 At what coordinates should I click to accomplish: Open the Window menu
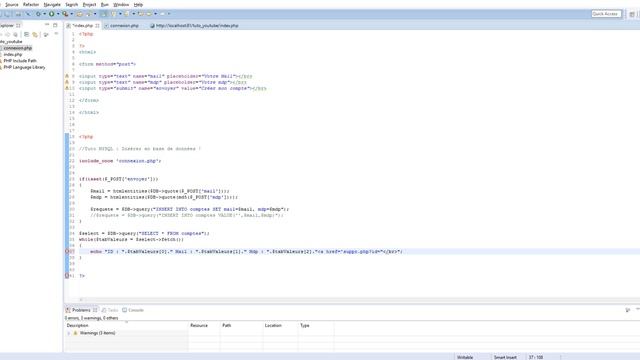point(121,4)
